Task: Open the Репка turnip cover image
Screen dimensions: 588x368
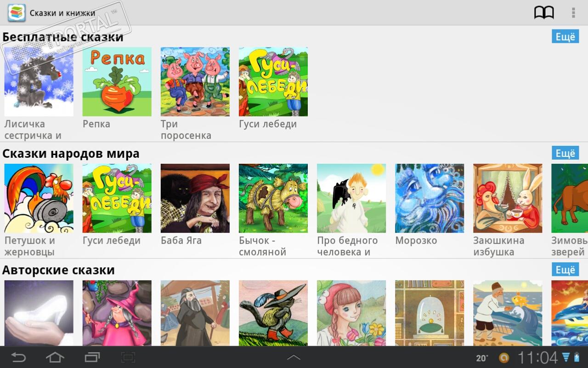Action: coord(117,82)
